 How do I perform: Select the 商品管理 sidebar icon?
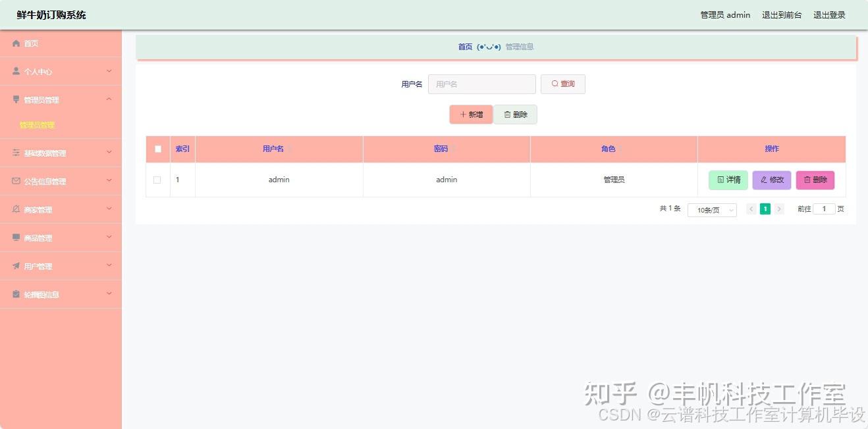16,238
